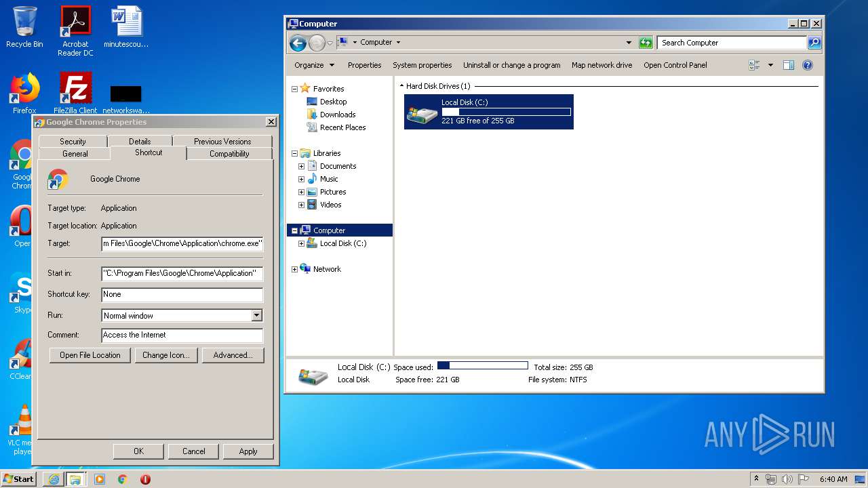This screenshot has height=488, width=868.
Task: Open the Compatibility tab
Action: tap(229, 154)
